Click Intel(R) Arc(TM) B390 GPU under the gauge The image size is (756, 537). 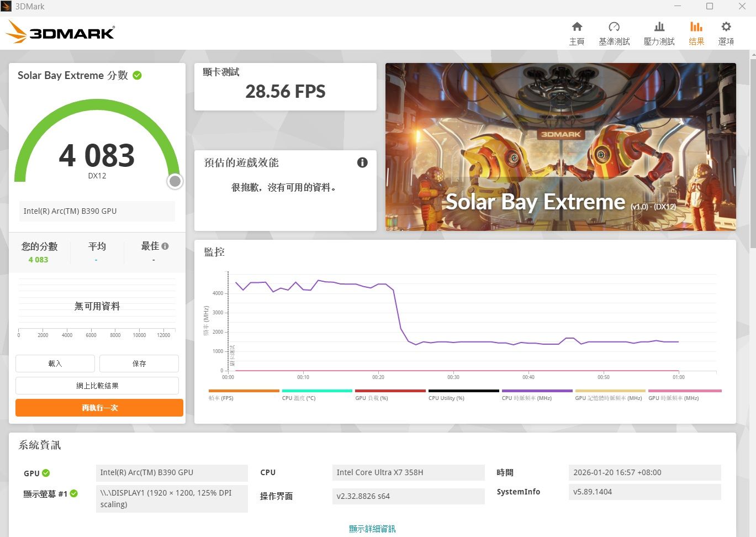pyautogui.click(x=97, y=211)
